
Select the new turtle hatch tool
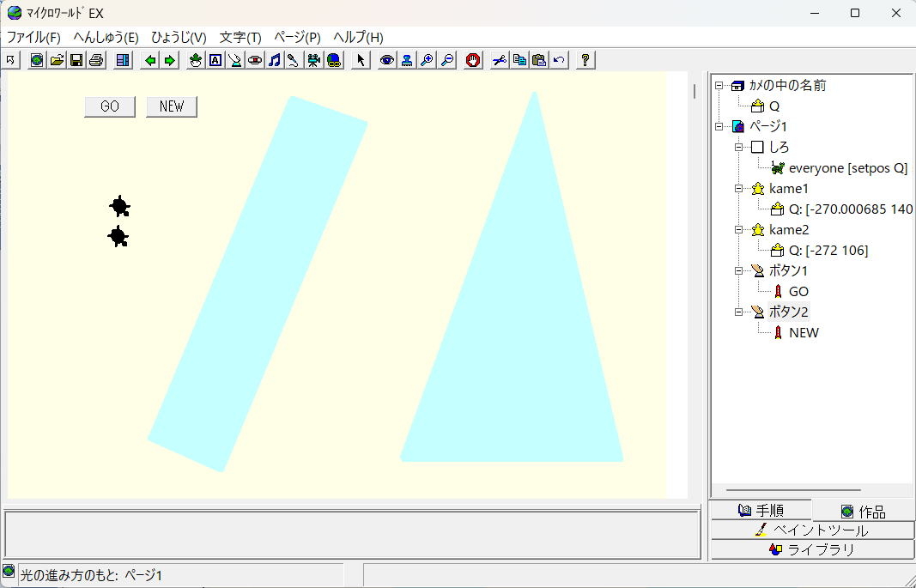[196, 59]
